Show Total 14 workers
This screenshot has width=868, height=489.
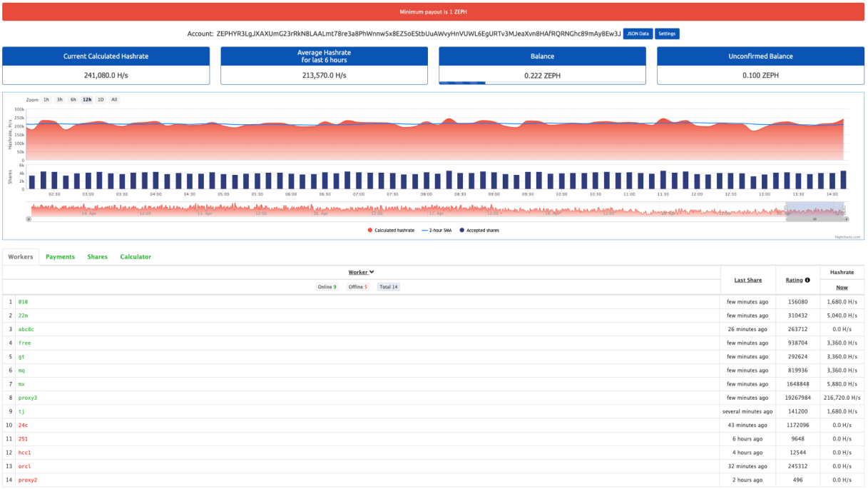388,287
